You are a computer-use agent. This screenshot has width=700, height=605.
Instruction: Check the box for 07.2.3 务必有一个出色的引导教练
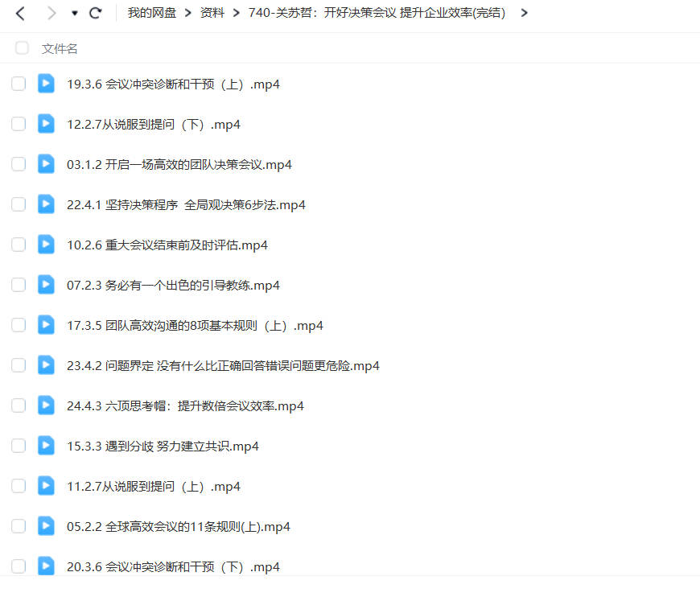(x=19, y=285)
